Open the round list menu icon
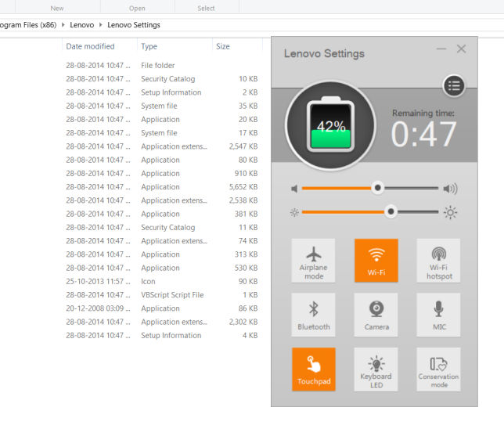Image resolution: width=504 pixels, height=429 pixels. 454,86
